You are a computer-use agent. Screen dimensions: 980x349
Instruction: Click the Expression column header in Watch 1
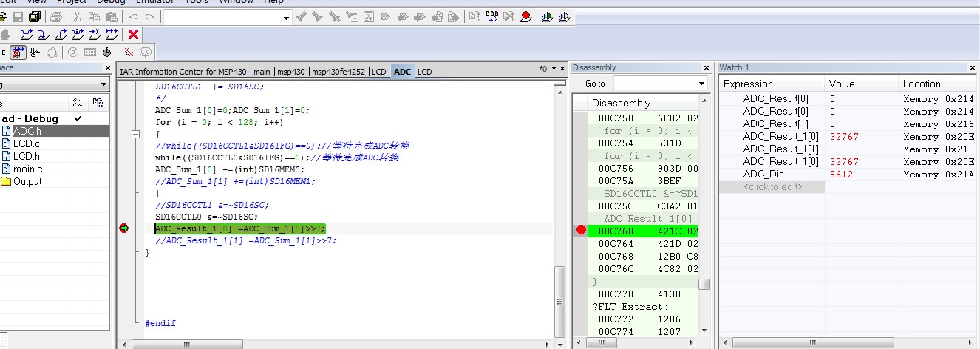coord(771,84)
